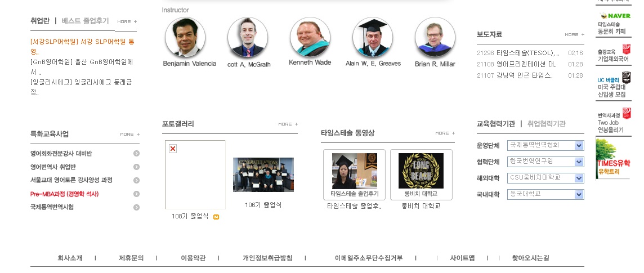This screenshot has width=644, height=273.
Task: Switch to the 베스트 졸업후기 tab
Action: pos(85,21)
